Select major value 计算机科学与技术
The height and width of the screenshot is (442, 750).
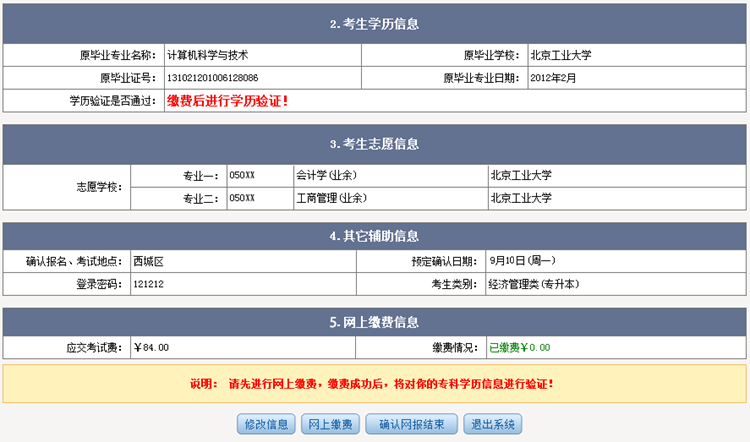[x=208, y=55]
